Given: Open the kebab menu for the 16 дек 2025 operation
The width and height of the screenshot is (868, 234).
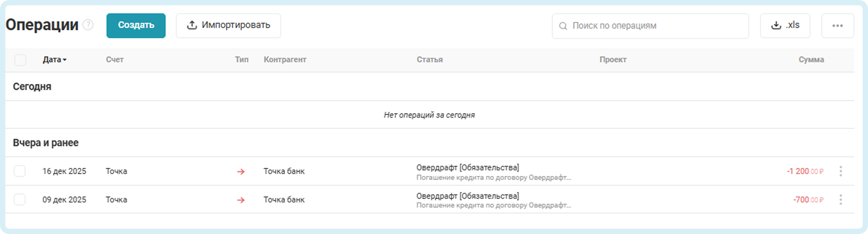Looking at the screenshot, I should [840, 171].
